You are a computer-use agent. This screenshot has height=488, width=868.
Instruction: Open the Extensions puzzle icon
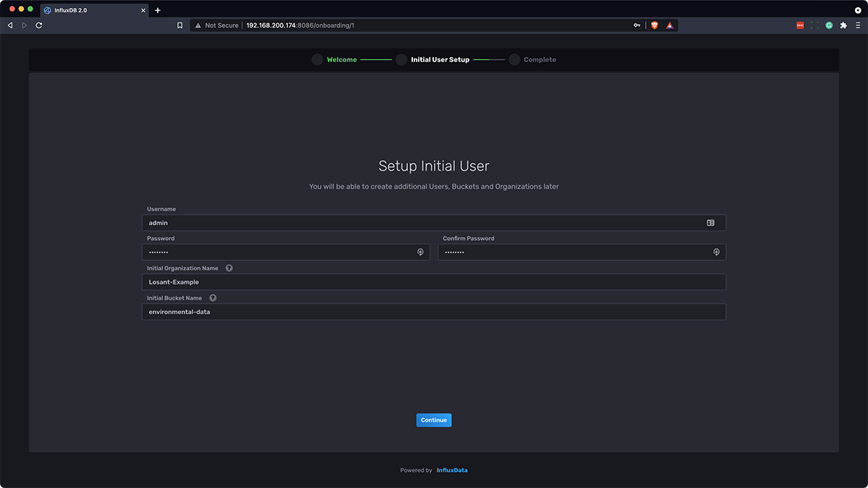click(x=843, y=25)
